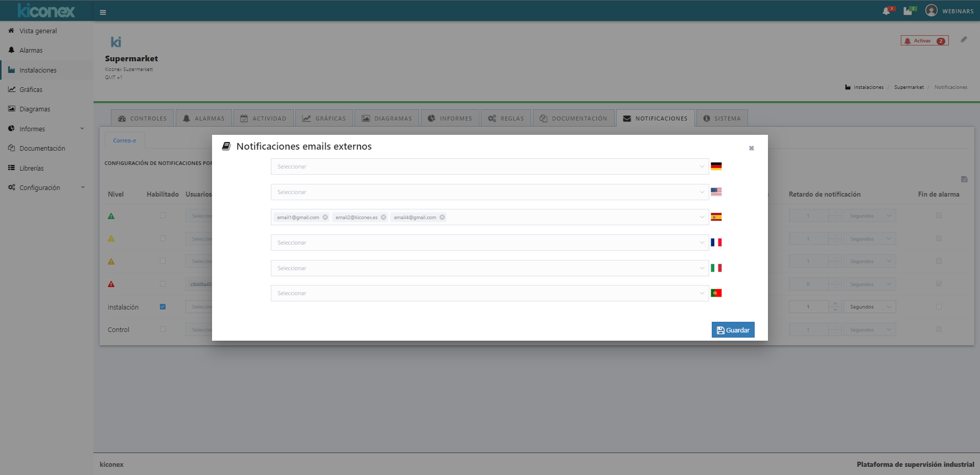Open Alarmas in the left sidebar
Screen dimensions: 980x475
[31, 51]
